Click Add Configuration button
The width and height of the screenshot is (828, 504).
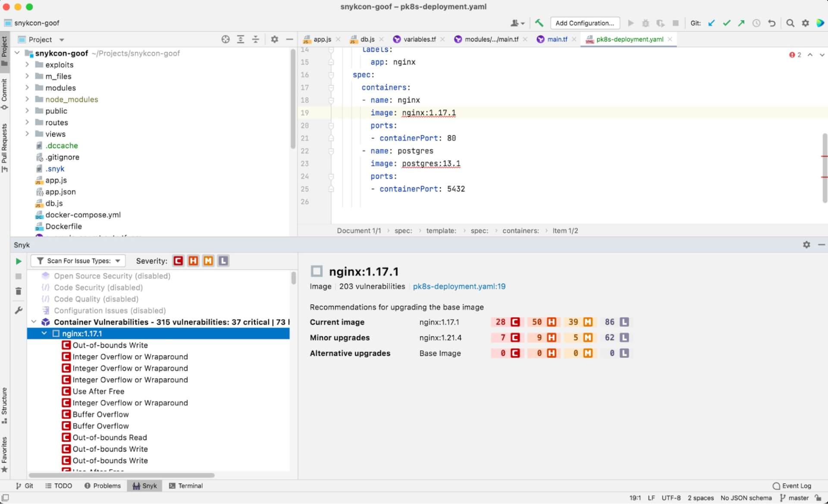pos(585,23)
